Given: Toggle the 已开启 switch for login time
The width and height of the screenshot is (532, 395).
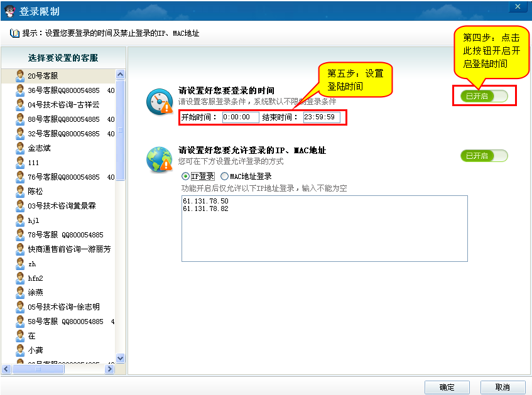Looking at the screenshot, I should 484,96.
